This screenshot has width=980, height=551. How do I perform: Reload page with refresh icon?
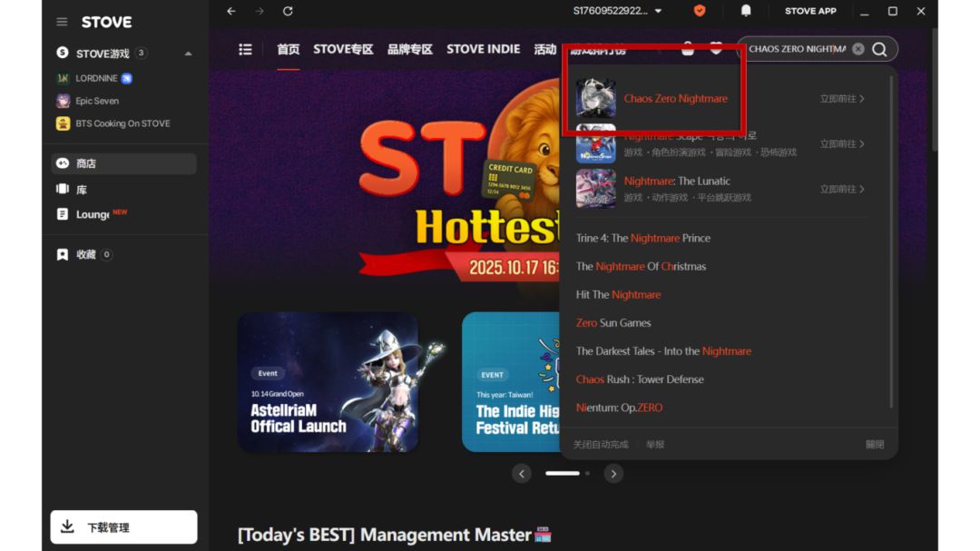click(288, 11)
